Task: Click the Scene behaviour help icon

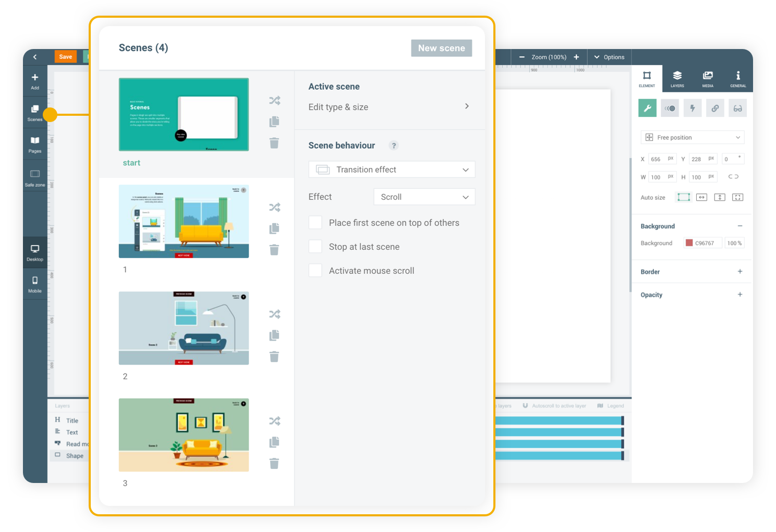Action: (x=394, y=146)
